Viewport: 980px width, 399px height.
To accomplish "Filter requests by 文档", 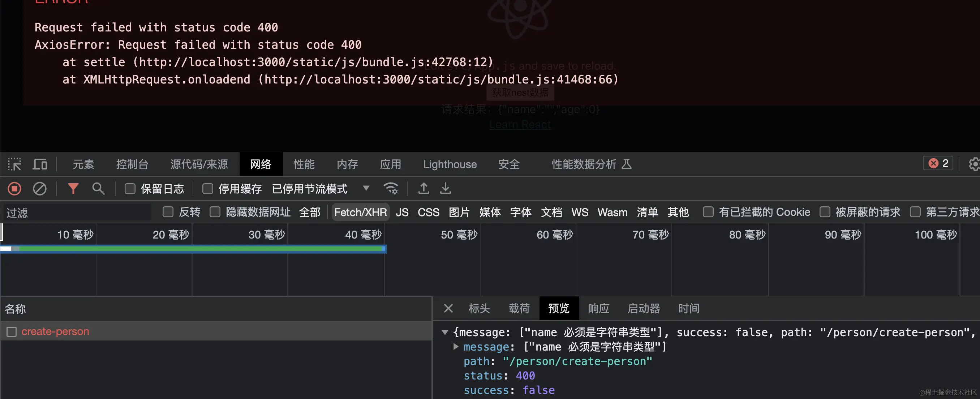I will pos(552,212).
